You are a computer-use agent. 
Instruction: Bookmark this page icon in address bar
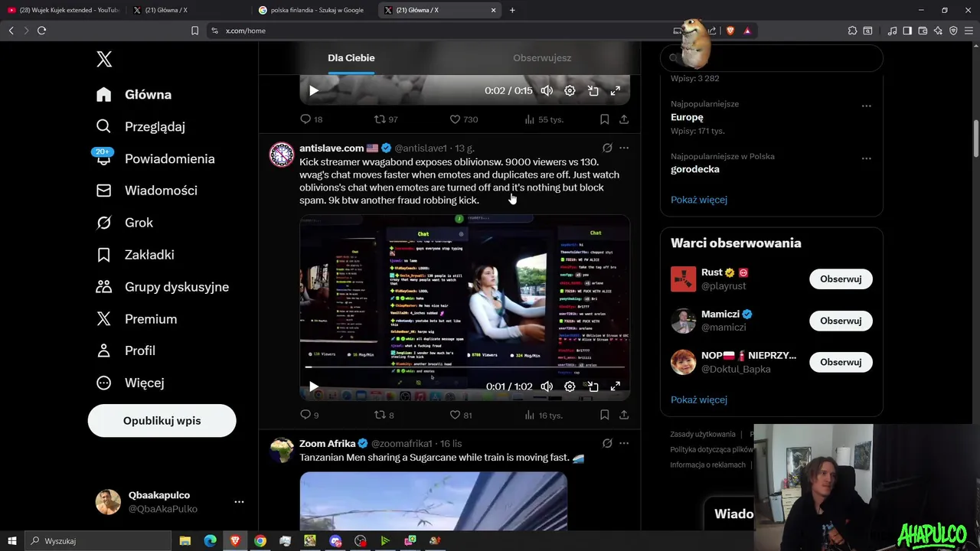point(194,31)
